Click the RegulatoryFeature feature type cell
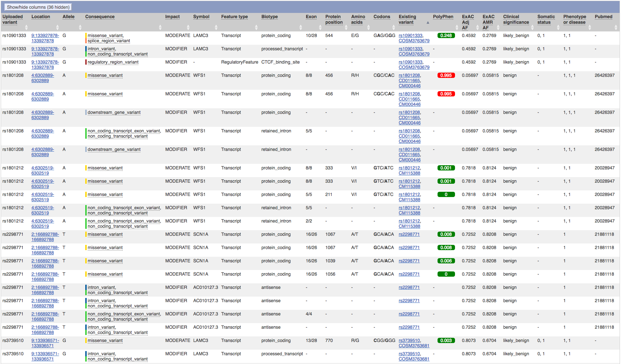 (239, 62)
